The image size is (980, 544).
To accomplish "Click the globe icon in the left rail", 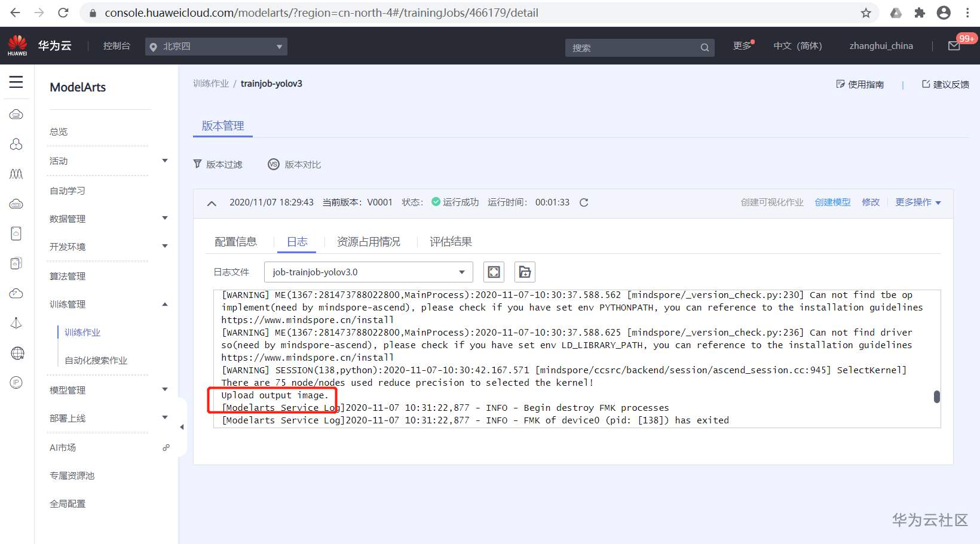I will click(17, 353).
